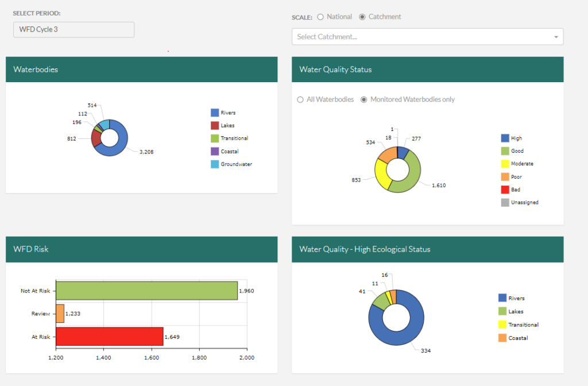Click the Moderate status legend swatch

[505, 164]
